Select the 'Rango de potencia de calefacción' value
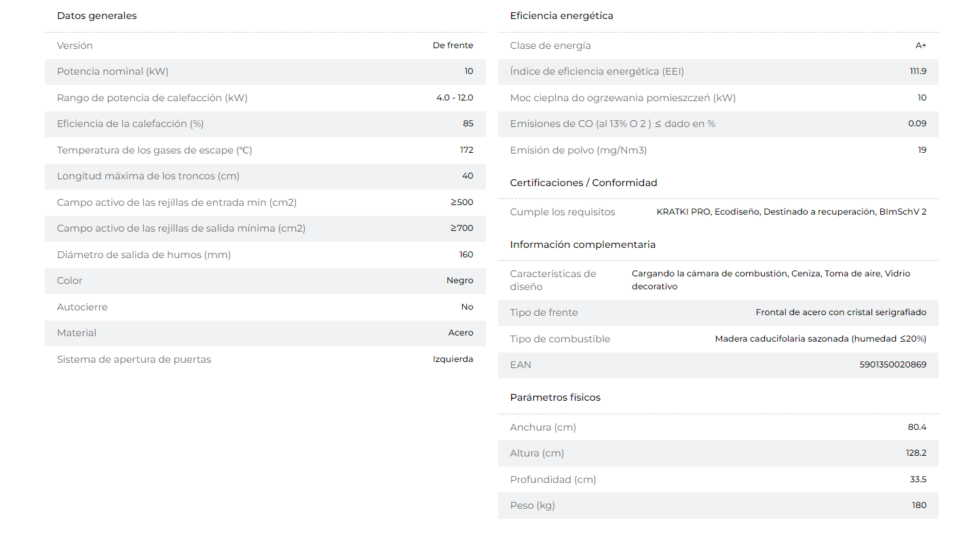The width and height of the screenshot is (980, 542). point(455,98)
